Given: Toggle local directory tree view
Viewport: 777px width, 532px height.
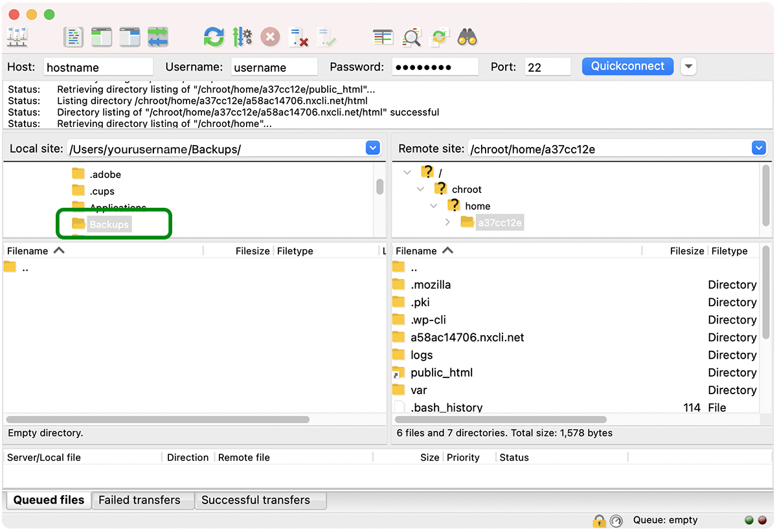Looking at the screenshot, I should pos(102,37).
